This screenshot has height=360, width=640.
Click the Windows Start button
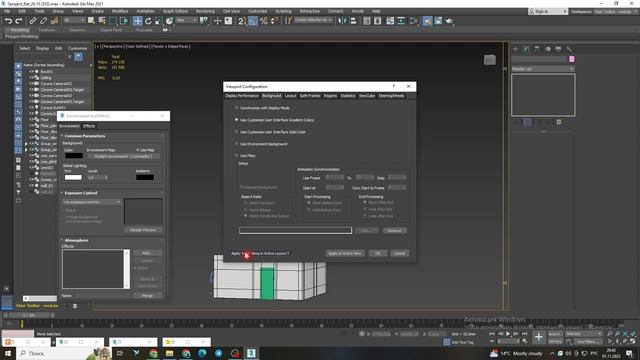[8, 353]
